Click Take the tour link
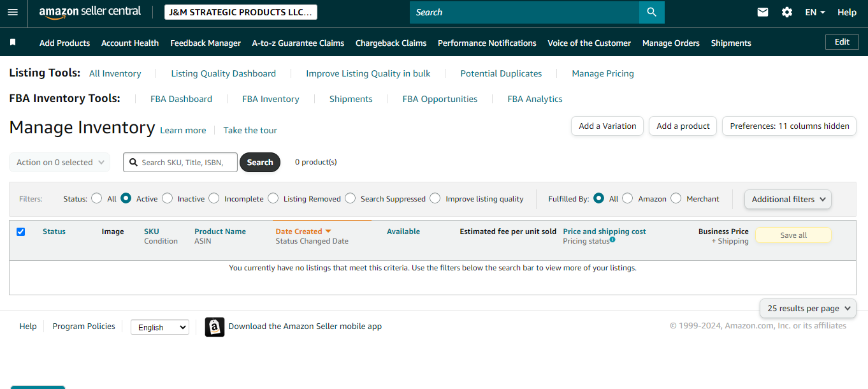Screen dimensions: 868x389 [x=250, y=130]
